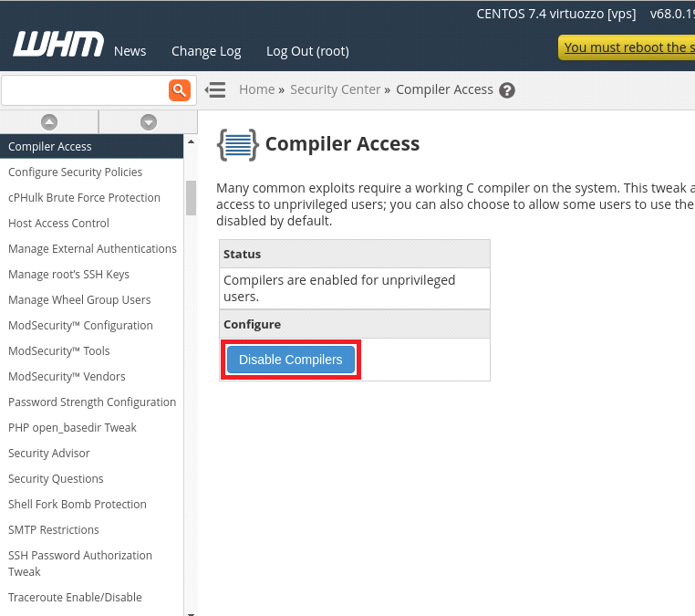The height and width of the screenshot is (616, 695).
Task: Open Password Strength Configuration
Action: (92, 402)
